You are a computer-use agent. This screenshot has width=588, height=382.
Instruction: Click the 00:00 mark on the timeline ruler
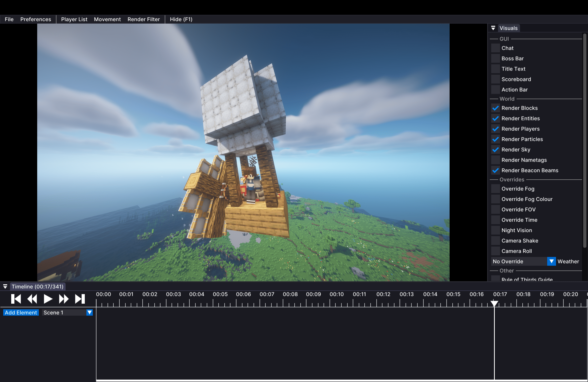click(x=104, y=294)
